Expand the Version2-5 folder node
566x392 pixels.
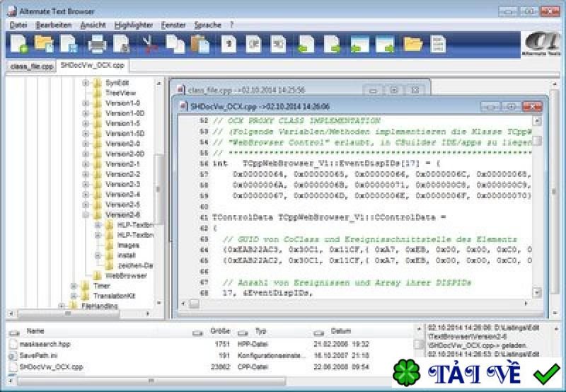[86, 204]
